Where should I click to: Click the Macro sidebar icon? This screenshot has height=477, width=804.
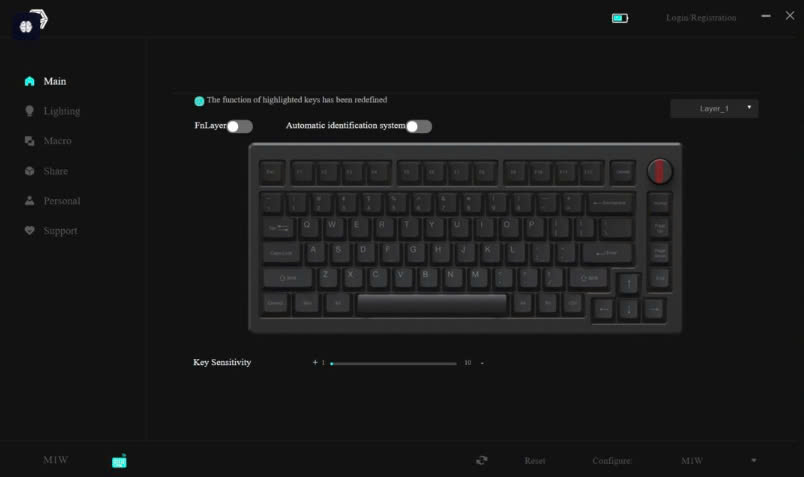click(29, 141)
